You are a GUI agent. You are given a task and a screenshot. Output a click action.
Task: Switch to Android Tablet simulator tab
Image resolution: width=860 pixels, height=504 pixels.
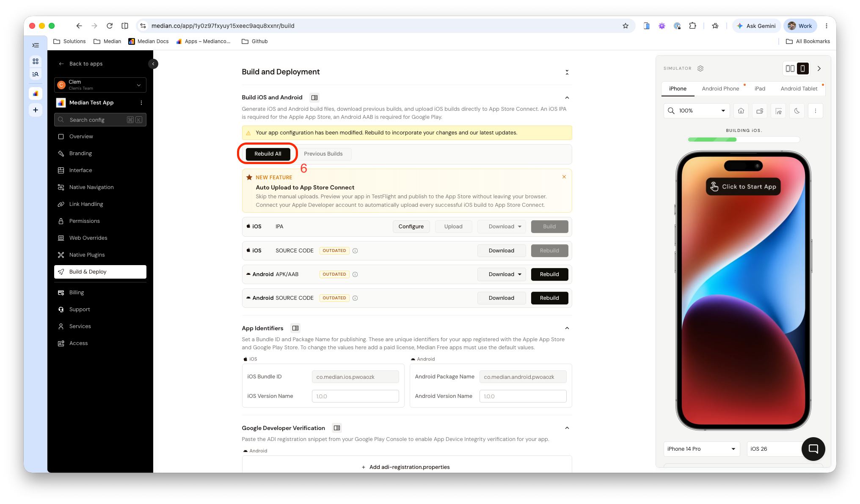(x=799, y=89)
